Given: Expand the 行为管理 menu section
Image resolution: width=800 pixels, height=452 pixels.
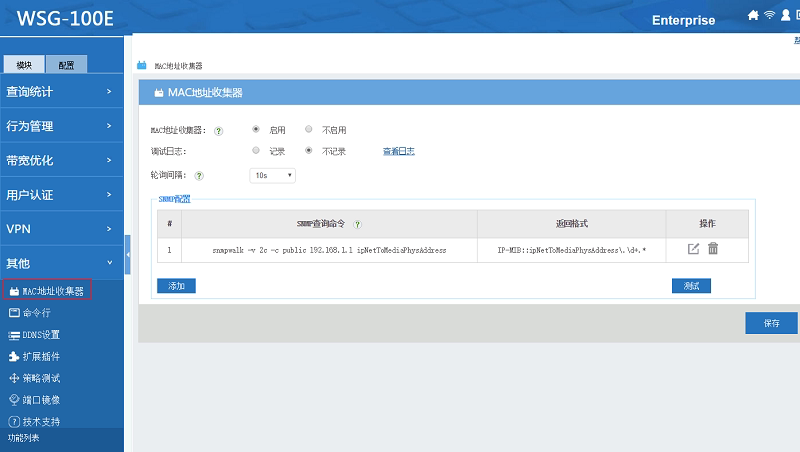Looking at the screenshot, I should (62, 125).
